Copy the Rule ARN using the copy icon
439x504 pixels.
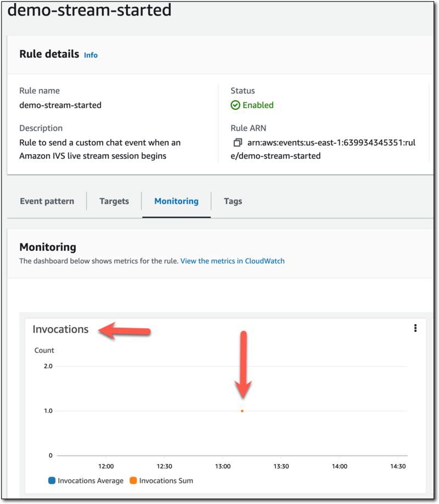238,142
